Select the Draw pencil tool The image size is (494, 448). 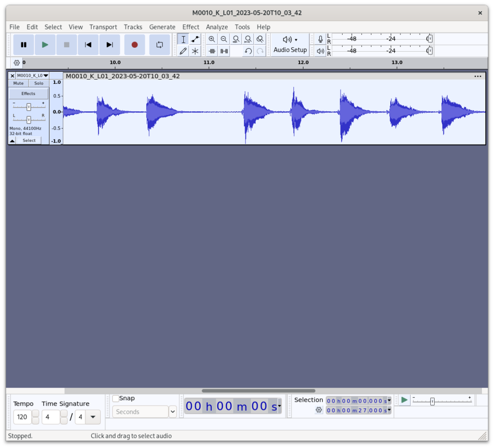click(183, 51)
